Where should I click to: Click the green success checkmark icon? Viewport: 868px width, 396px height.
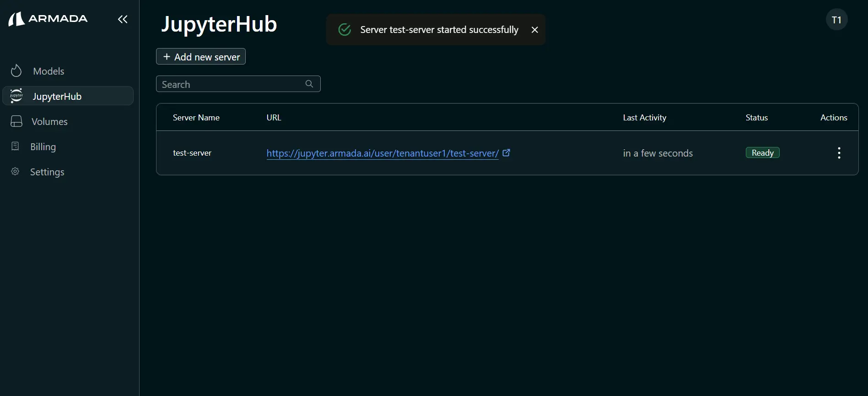point(345,30)
